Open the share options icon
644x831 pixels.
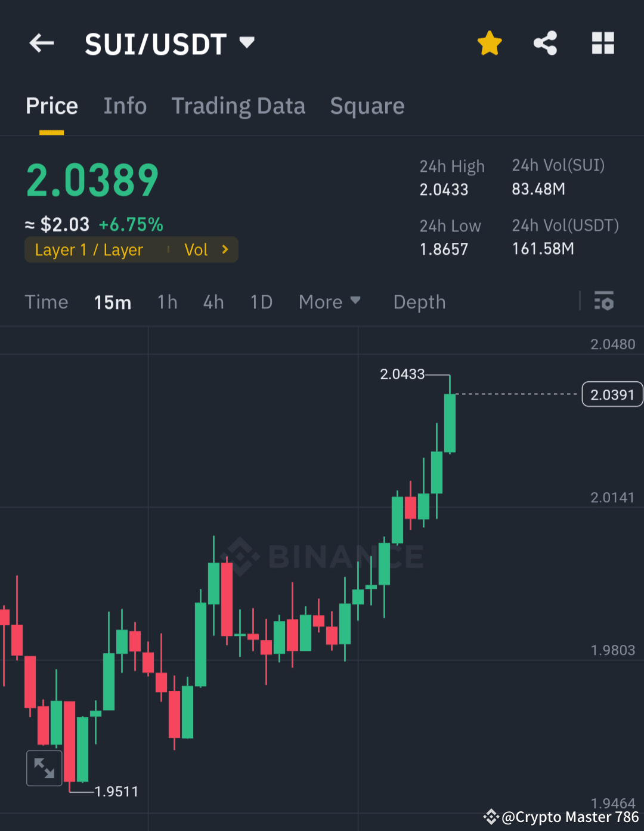[x=545, y=43]
